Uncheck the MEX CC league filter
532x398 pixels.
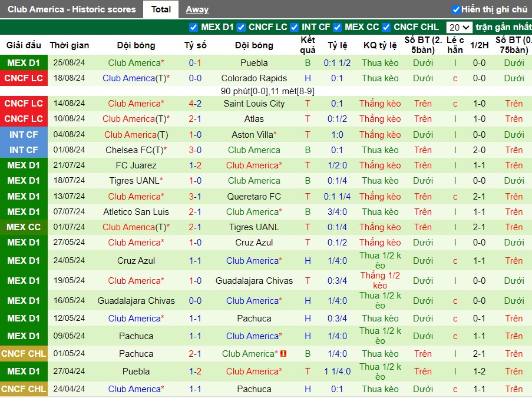click(337, 27)
